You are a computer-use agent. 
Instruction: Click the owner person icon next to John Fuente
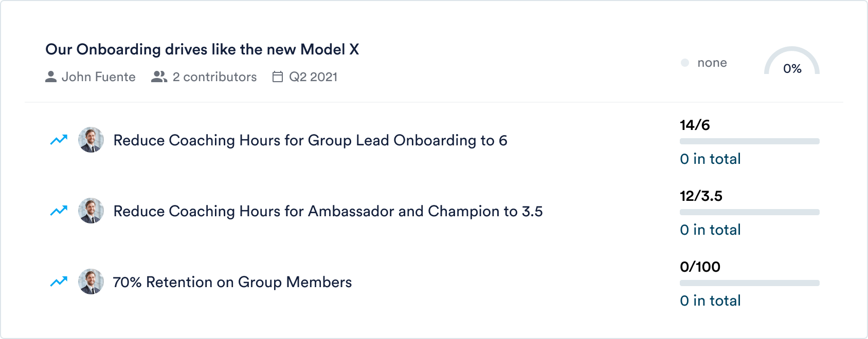point(51,77)
